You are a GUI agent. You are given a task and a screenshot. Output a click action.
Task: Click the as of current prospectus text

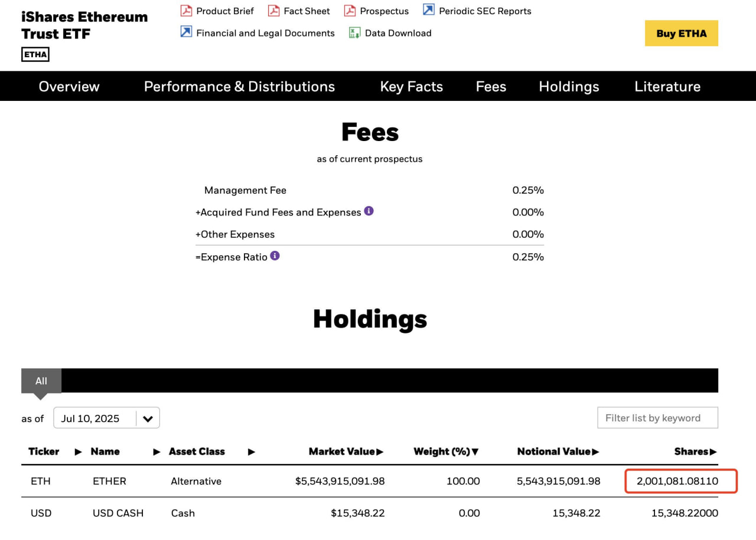(370, 159)
